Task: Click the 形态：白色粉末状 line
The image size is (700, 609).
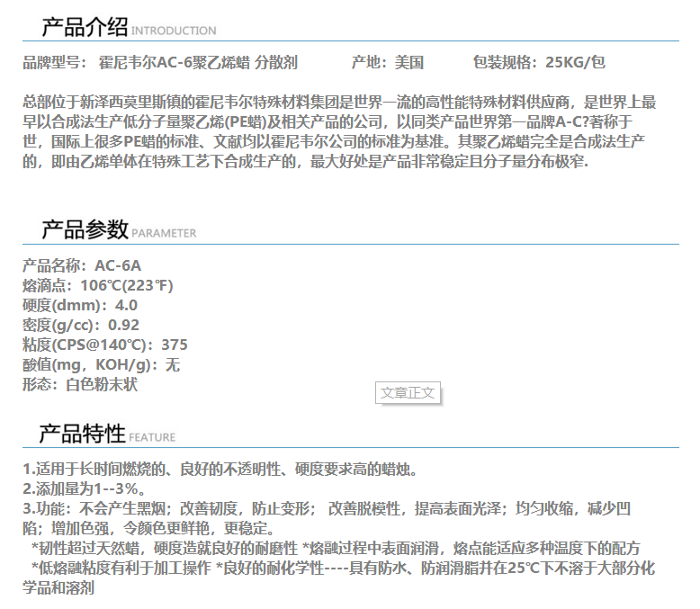Action: 80,384
